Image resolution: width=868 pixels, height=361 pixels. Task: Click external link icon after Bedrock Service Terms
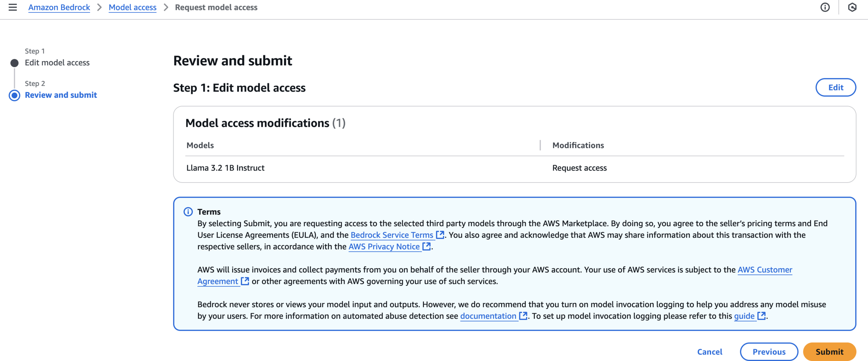tap(440, 235)
